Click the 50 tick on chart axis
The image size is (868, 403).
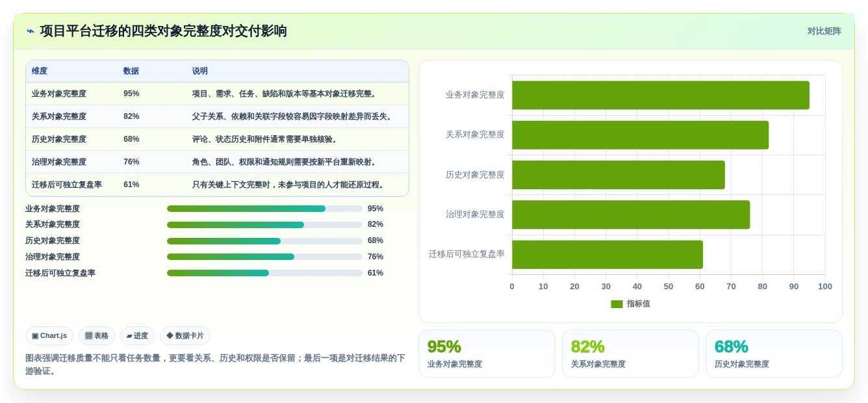[669, 287]
